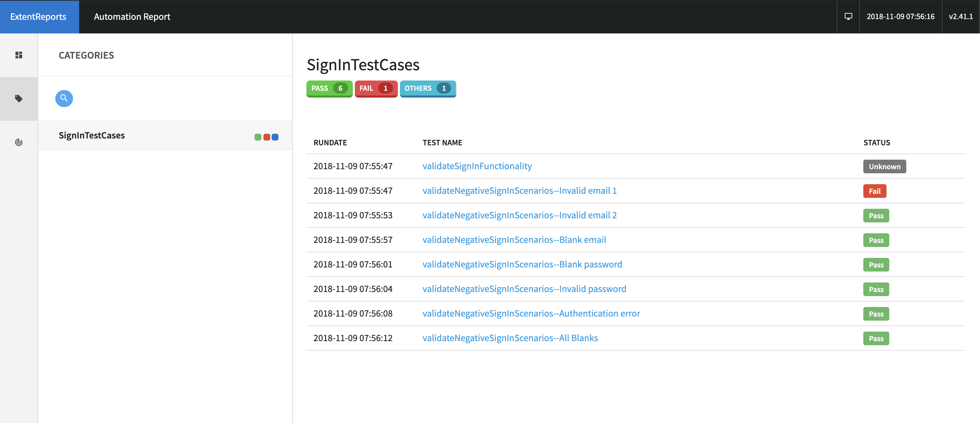Click the blue search categories button

pos(64,99)
